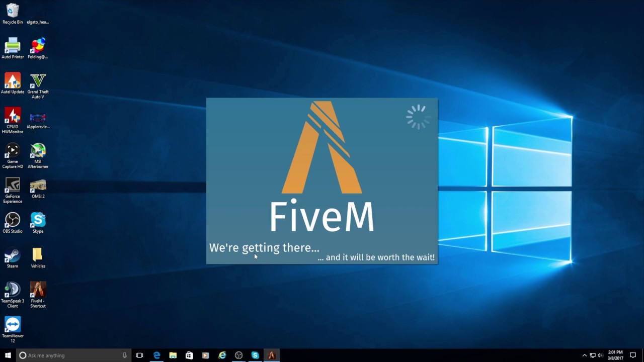This screenshot has width=644, height=362.
Task: Select the OBS Studio desktop icon
Action: (x=13, y=223)
